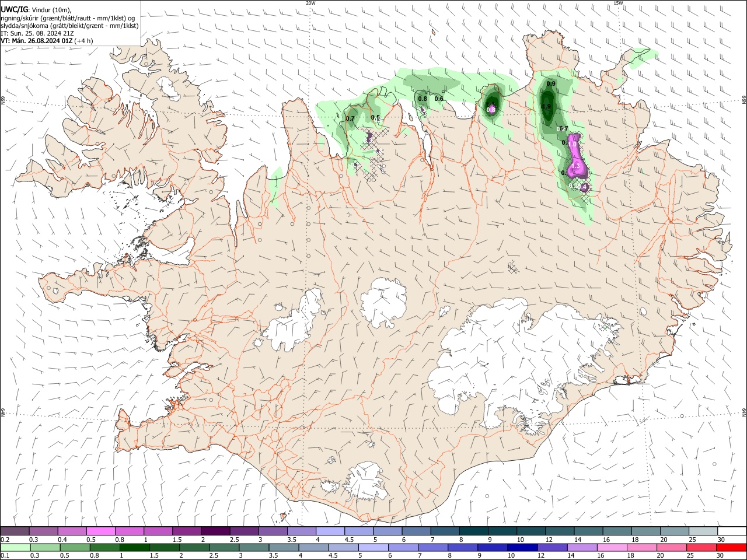This screenshot has width=747, height=560.
Task: Select the pale lavender 4 swatch, top legend row
Action: click(330, 531)
